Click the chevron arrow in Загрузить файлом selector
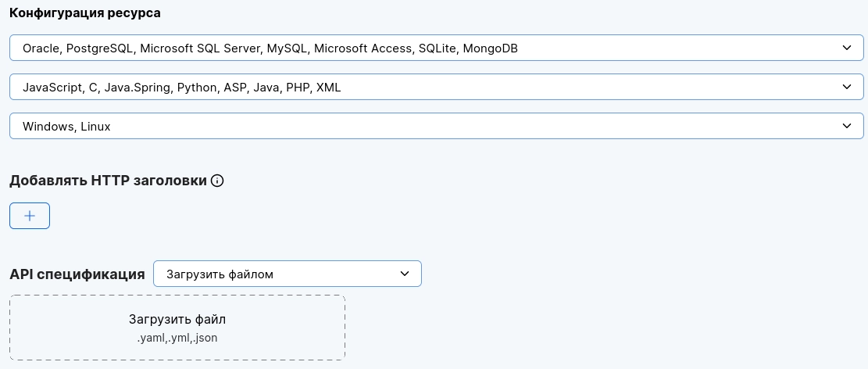The image size is (868, 369). pyautogui.click(x=405, y=274)
